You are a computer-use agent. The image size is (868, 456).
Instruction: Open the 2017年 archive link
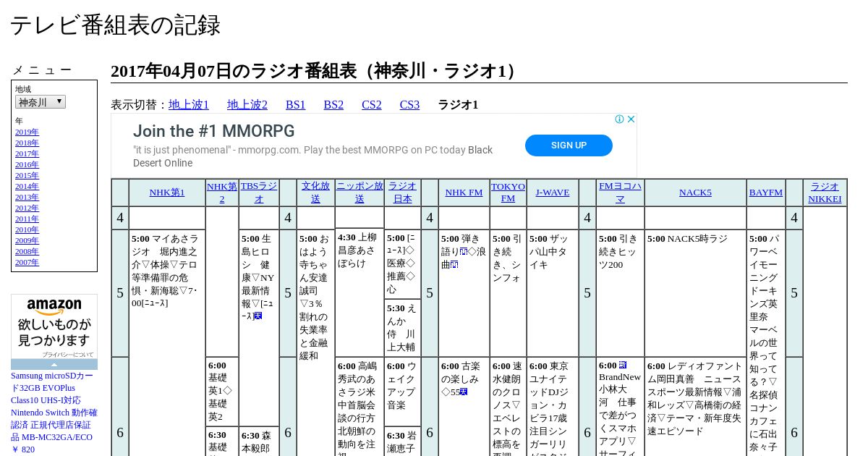[27, 153]
